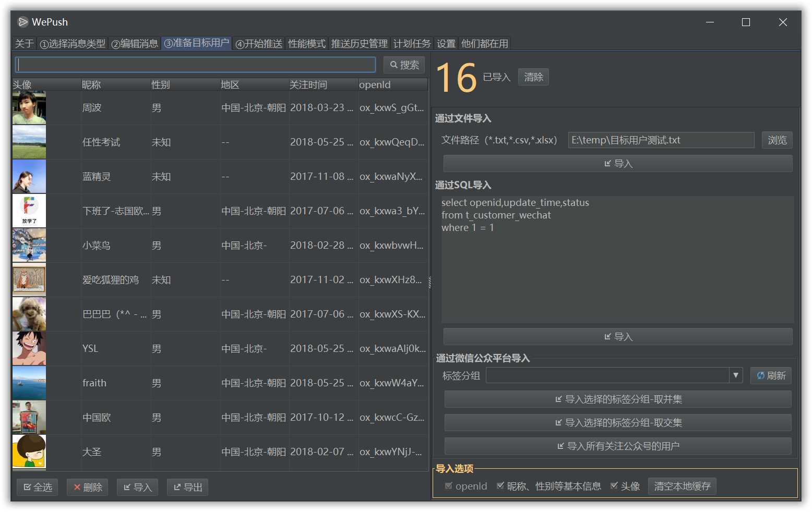812x512 pixels.
Task: Browse for file with 浏览 button
Action: pos(777,140)
